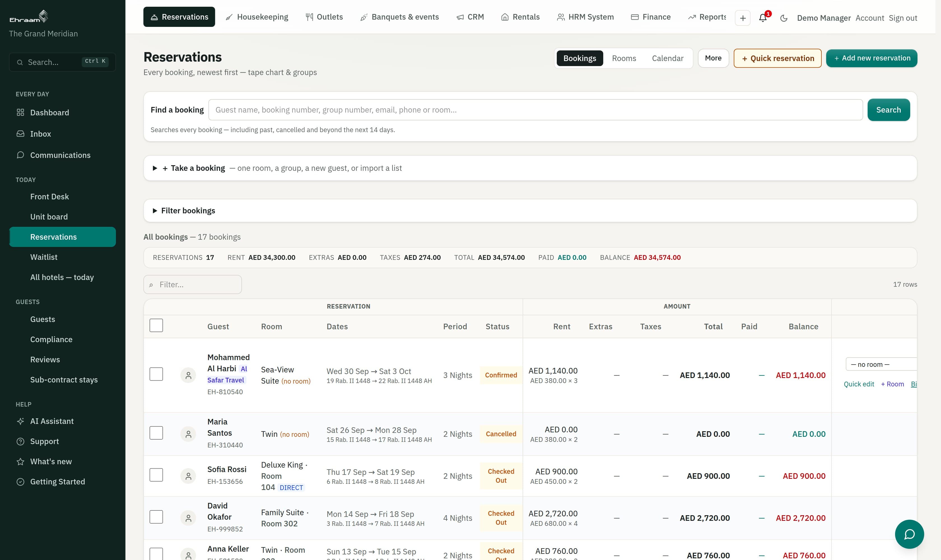Click the Quick reservation button
941x560 pixels.
click(777, 58)
